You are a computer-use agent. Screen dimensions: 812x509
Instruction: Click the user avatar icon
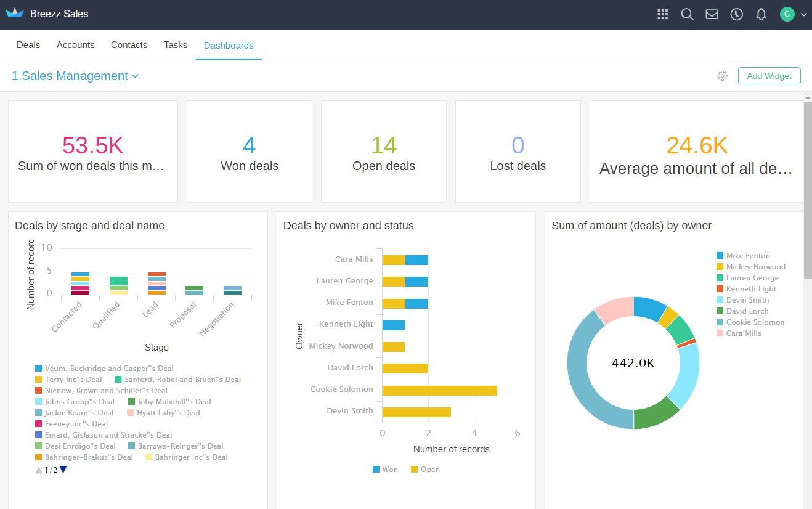coord(787,14)
